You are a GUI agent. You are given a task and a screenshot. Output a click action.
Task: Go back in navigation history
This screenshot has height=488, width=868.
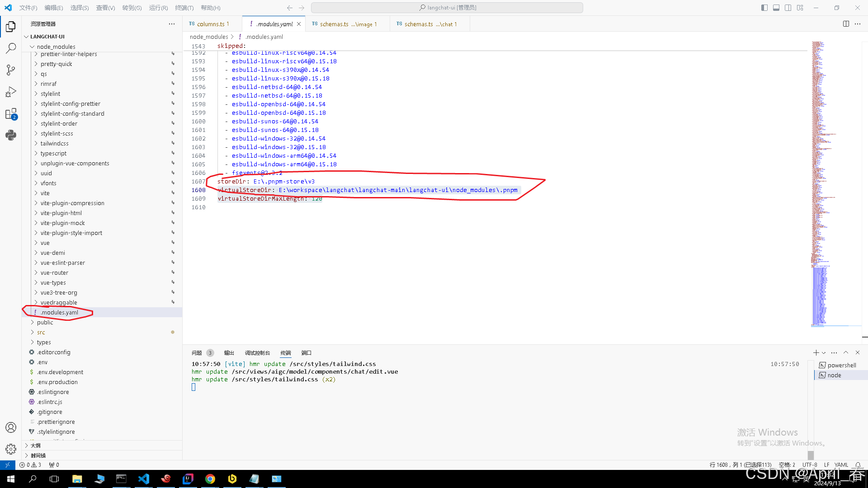pos(290,8)
